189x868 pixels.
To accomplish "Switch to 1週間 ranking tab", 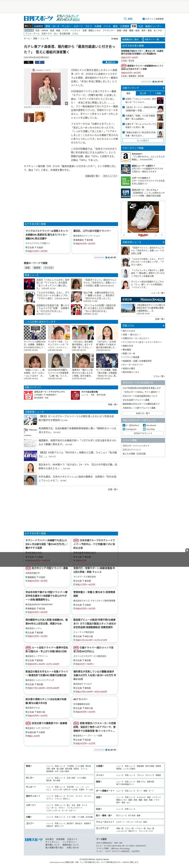I will click(x=158, y=93).
